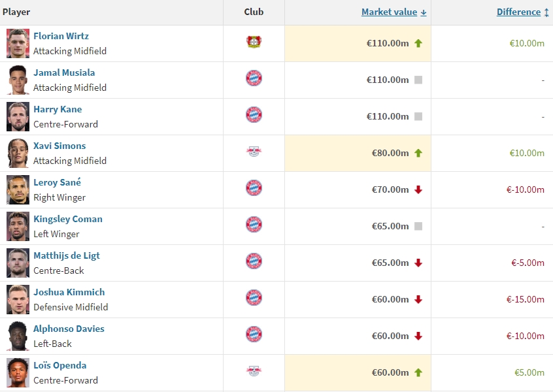Click Bayer Leverkusen club crest for Wirtz
Screen dimensions: 553x392
tap(254, 42)
